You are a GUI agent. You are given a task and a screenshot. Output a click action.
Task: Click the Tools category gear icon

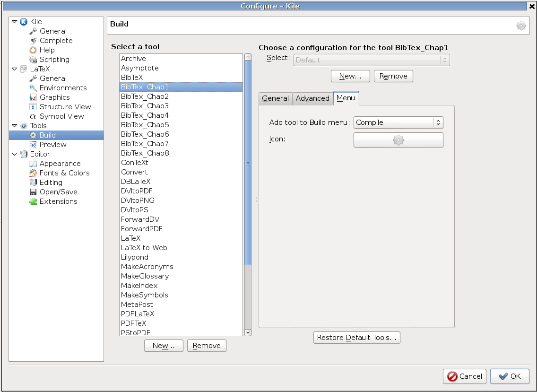[24, 126]
